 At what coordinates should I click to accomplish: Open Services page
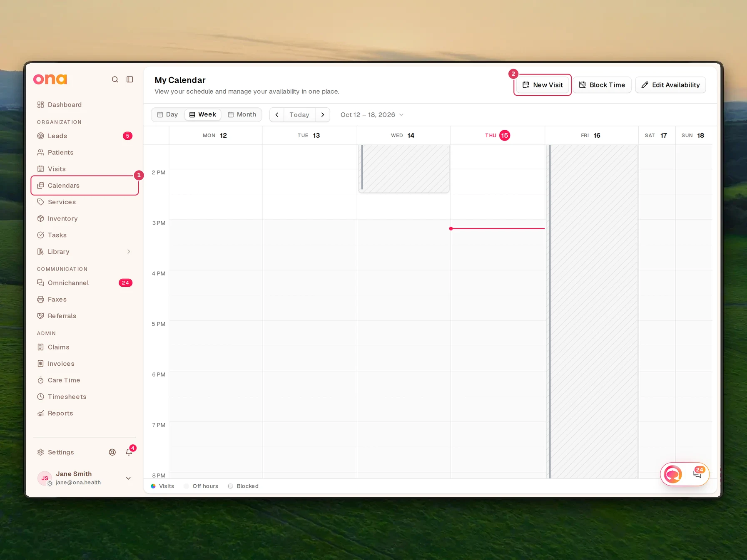85,202
